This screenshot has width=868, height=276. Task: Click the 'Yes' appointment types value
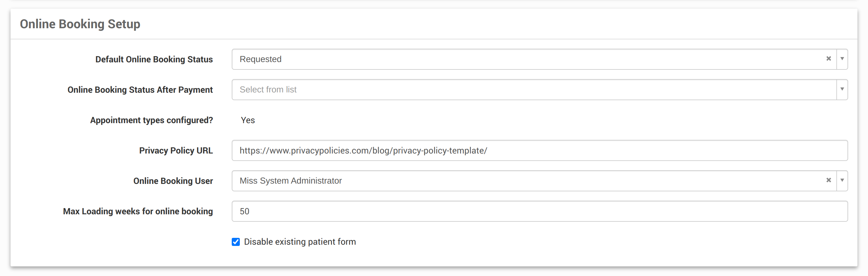pyautogui.click(x=248, y=120)
